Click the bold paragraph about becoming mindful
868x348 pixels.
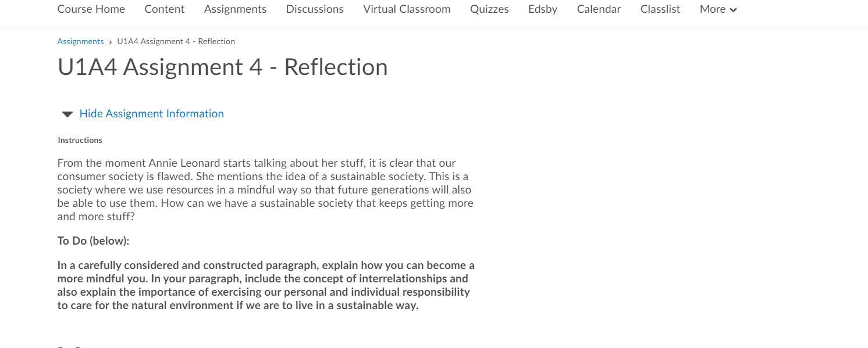pyautogui.click(x=265, y=285)
